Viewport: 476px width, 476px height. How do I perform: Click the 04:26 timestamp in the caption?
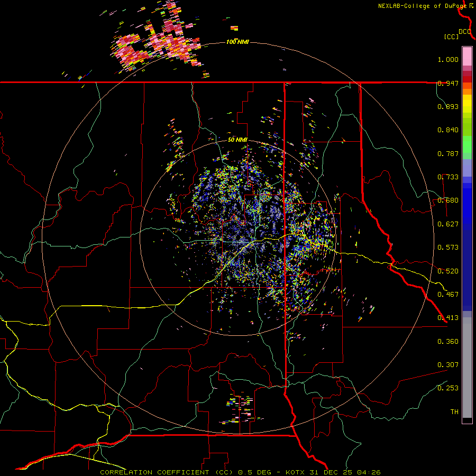pos(369,472)
